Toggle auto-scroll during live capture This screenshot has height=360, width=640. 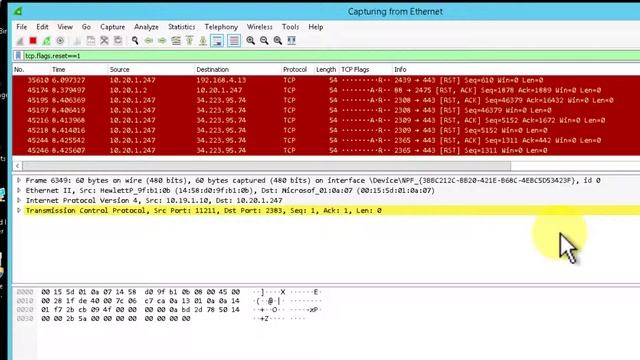(x=217, y=40)
